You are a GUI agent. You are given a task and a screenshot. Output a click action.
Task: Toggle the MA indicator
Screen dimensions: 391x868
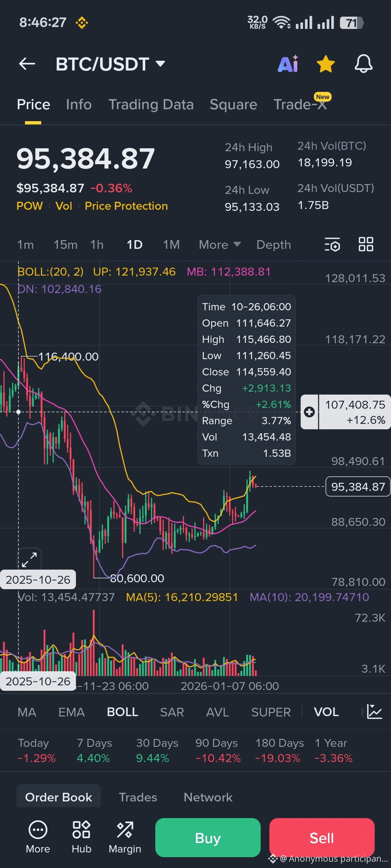pyautogui.click(x=27, y=712)
